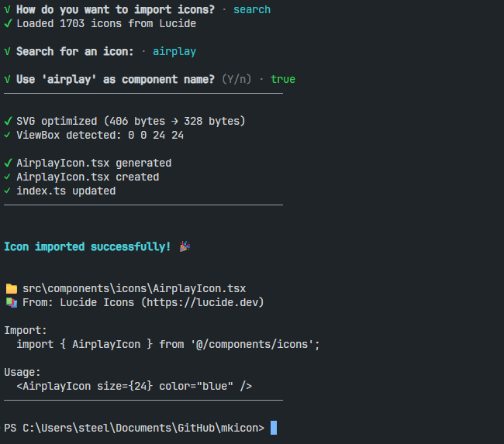This screenshot has width=504, height=444.
Task: Click the yellow folder icon before src path
Action: 12,288
